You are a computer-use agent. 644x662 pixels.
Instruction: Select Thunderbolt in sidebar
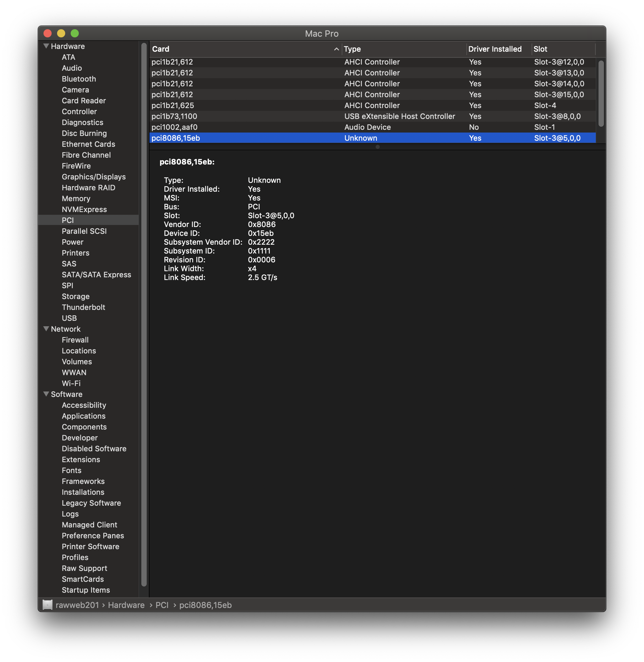point(84,307)
